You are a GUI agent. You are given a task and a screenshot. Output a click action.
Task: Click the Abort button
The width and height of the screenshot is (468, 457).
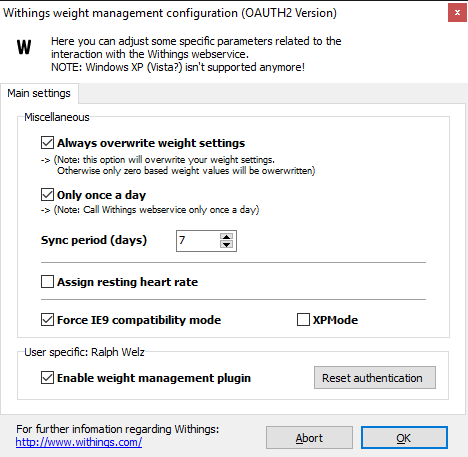[309, 438]
